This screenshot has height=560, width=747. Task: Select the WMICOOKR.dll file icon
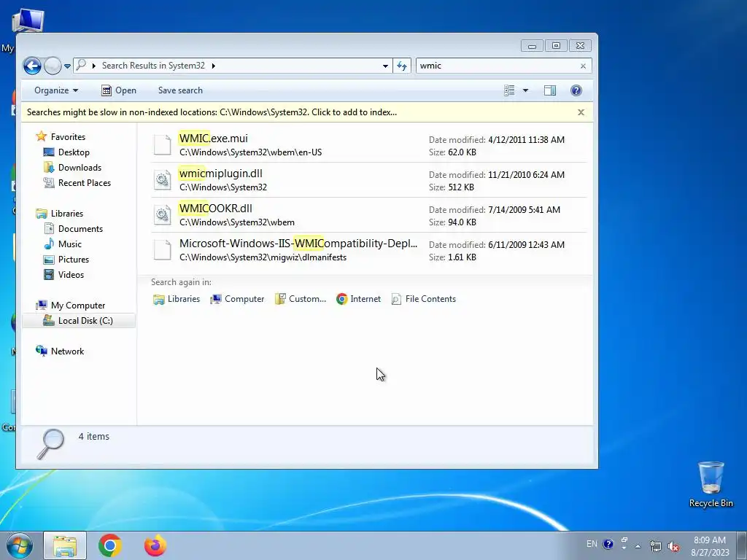162,215
